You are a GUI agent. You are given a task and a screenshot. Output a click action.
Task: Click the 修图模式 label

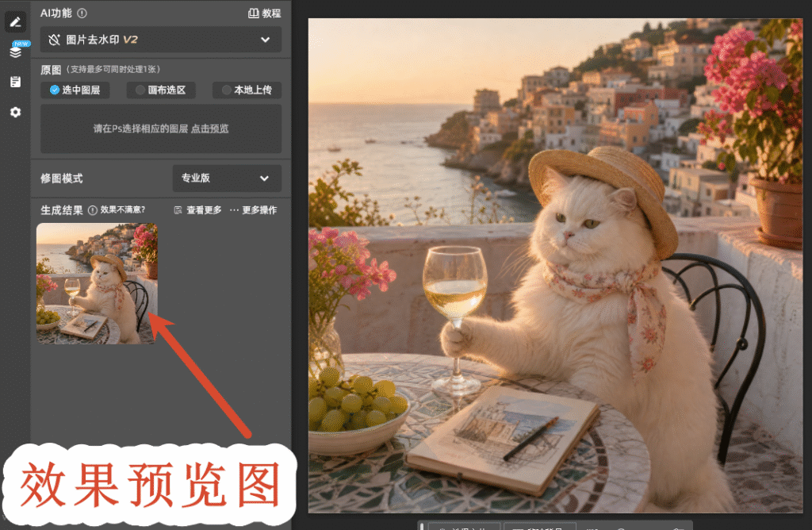coord(62,179)
